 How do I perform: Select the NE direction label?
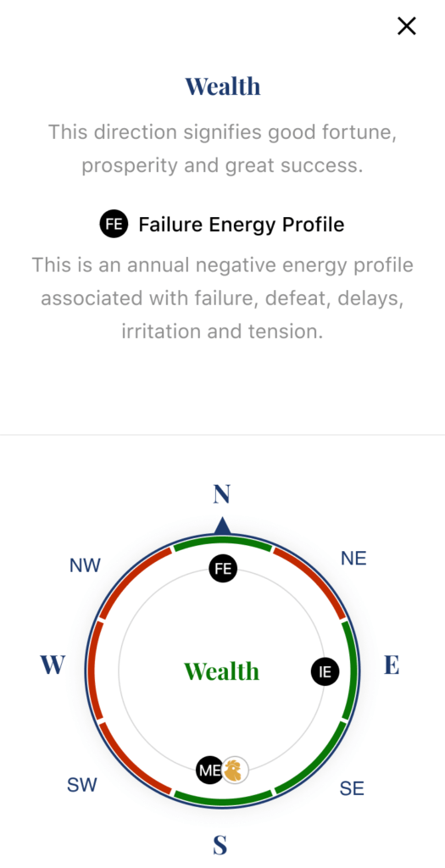[353, 559]
